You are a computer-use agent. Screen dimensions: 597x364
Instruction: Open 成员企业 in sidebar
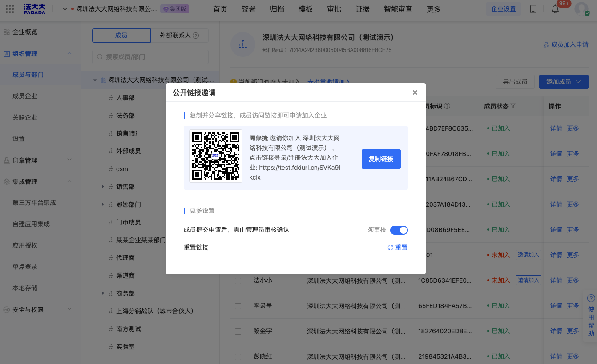(x=25, y=96)
